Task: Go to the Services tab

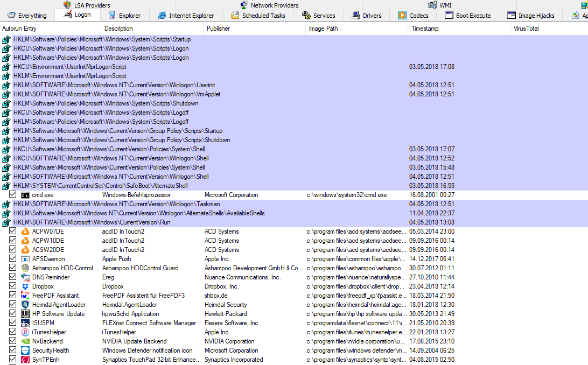Action: pyautogui.click(x=318, y=16)
